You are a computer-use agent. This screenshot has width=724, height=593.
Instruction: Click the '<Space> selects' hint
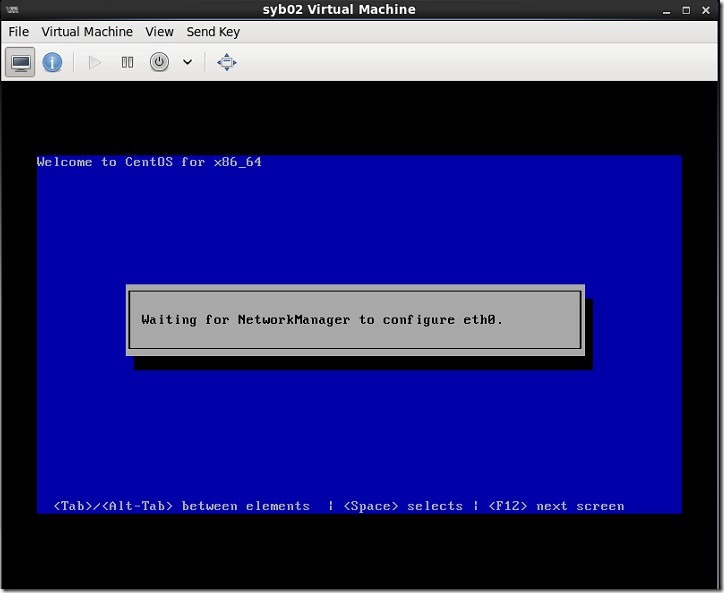pyautogui.click(x=403, y=506)
